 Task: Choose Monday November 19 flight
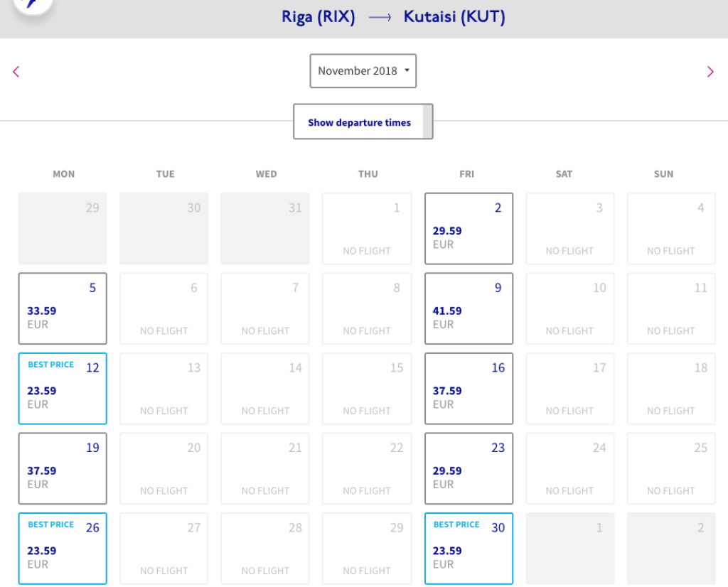point(63,468)
